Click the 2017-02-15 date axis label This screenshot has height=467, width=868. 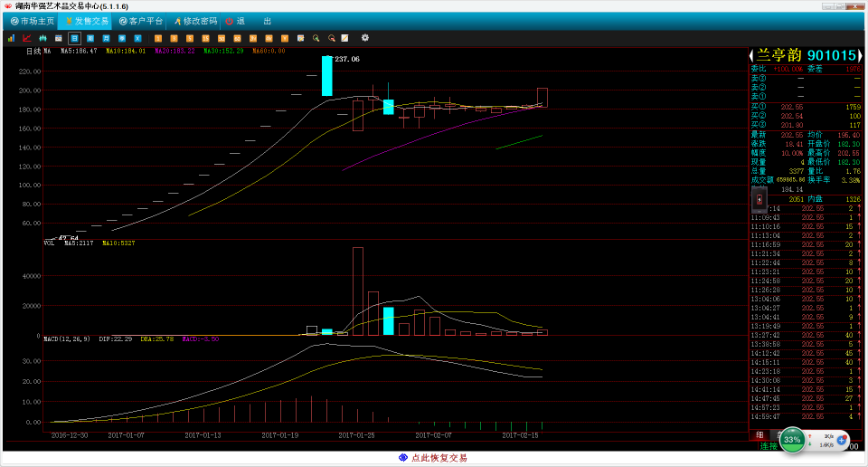click(521, 435)
